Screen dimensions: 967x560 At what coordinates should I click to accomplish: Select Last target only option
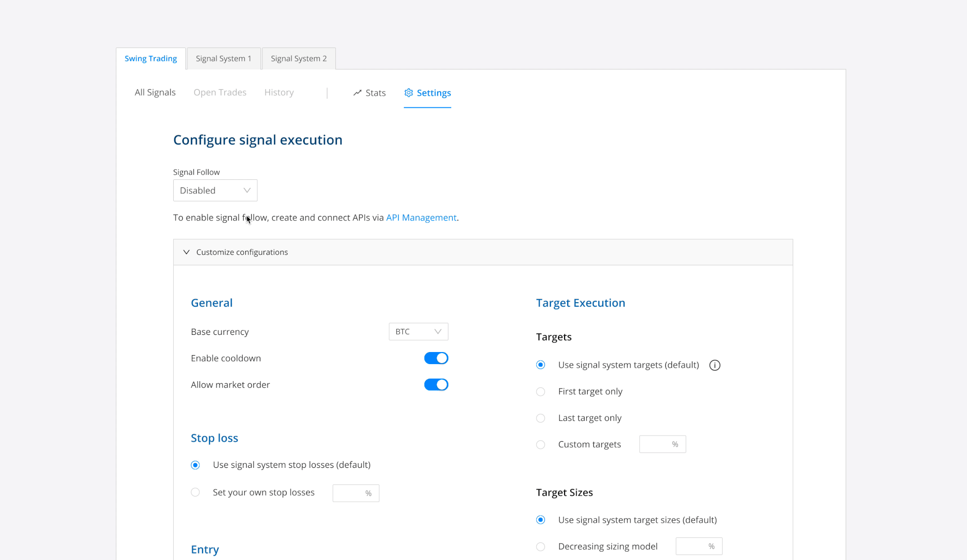tap(540, 418)
